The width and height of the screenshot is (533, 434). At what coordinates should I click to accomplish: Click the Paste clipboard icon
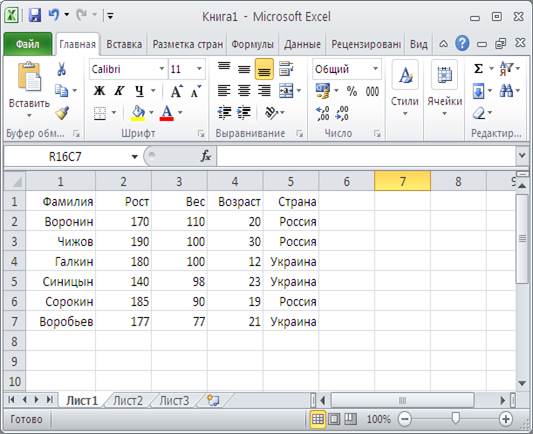29,77
